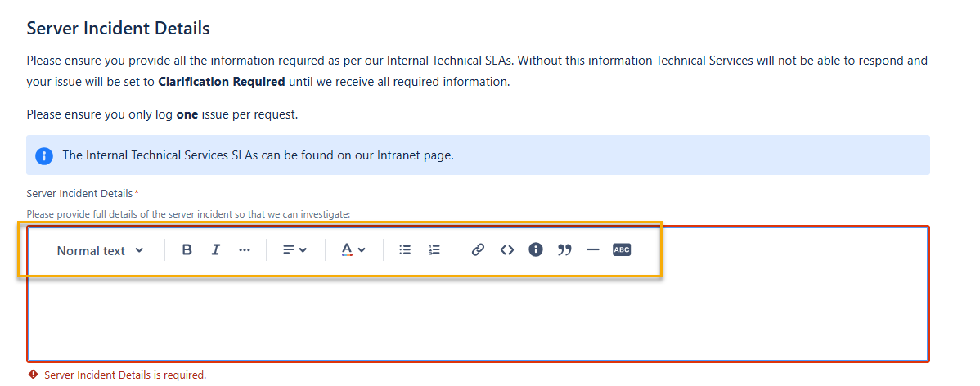
Task: Insert a block quote
Action: [564, 250]
